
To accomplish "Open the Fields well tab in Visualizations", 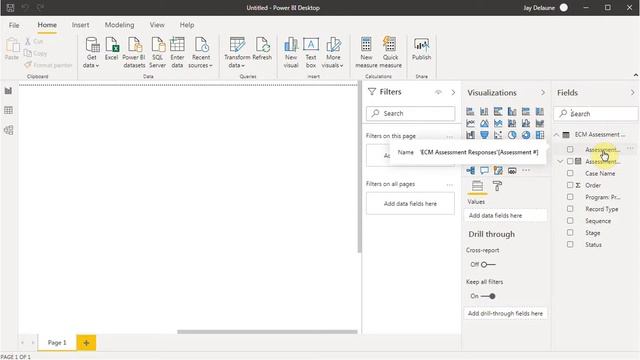I will [477, 186].
